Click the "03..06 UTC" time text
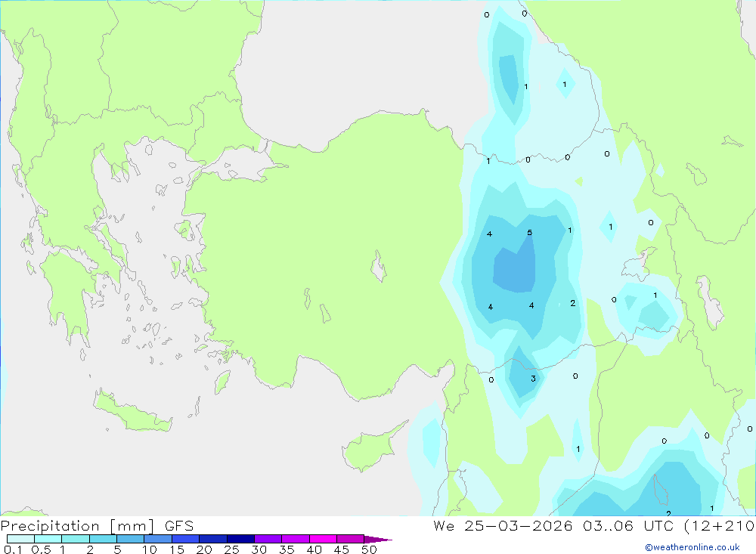This screenshot has width=756, height=554. click(628, 525)
